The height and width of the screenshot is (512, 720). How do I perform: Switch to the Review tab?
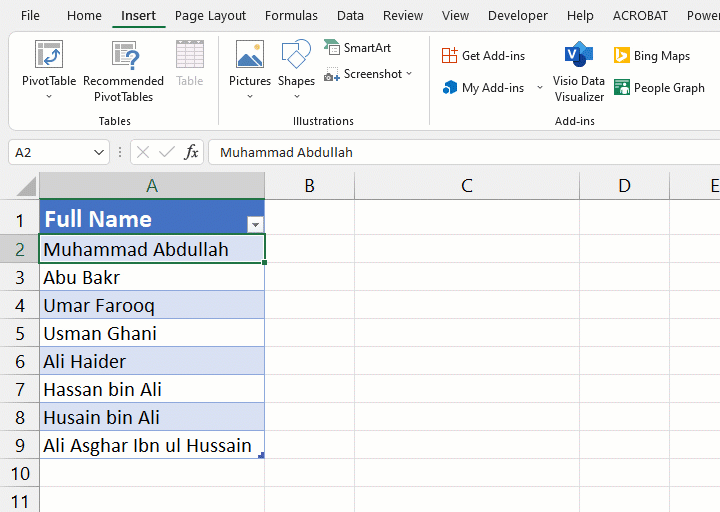click(x=403, y=16)
